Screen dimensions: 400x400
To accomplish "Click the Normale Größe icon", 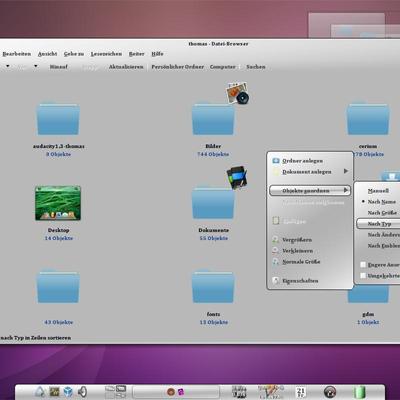I will coord(275,262).
